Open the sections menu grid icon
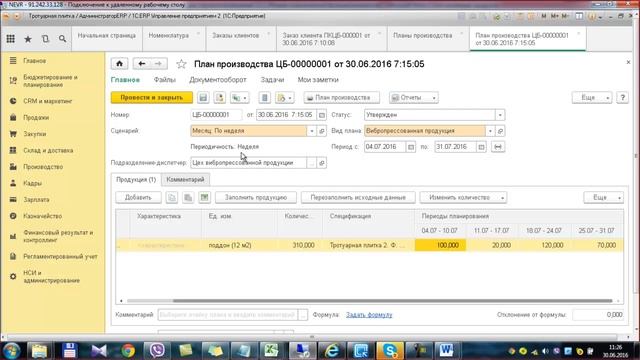The image size is (640, 360). pyautogui.click(x=11, y=39)
